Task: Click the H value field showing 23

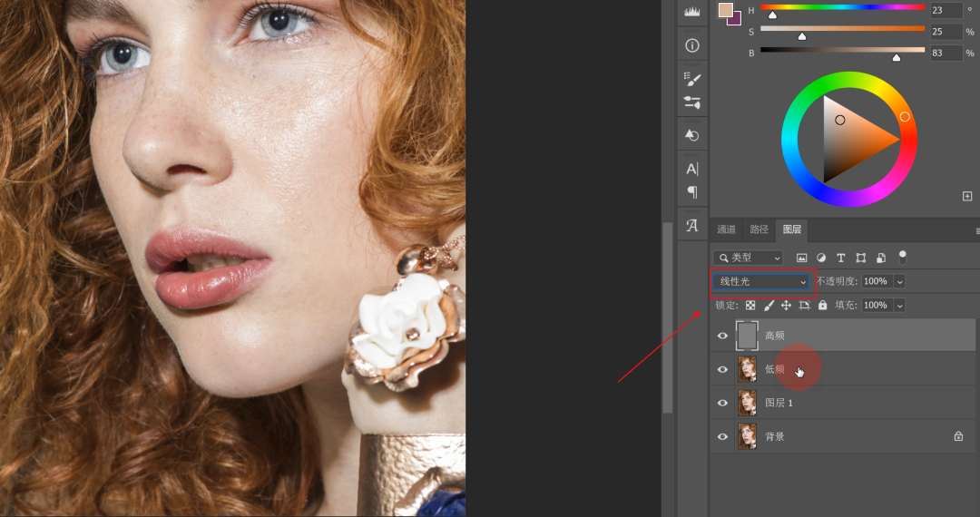Action: [946, 10]
